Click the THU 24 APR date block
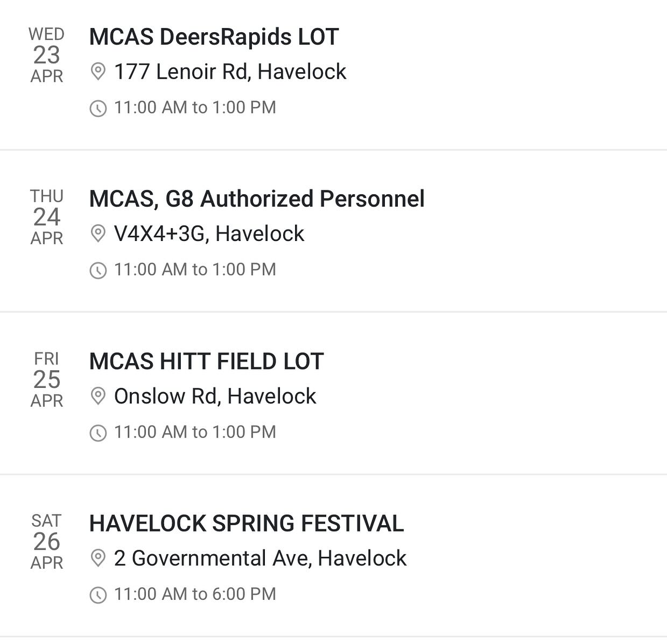 pos(47,217)
